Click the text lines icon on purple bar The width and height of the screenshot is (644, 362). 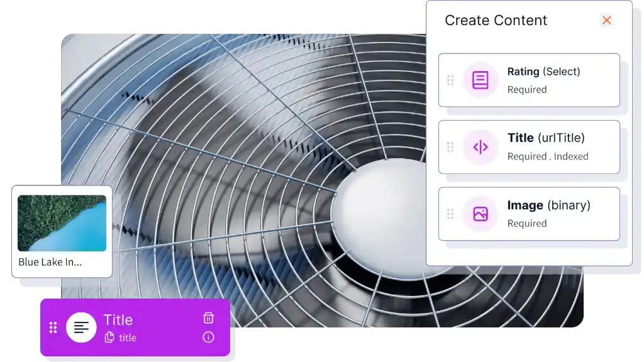click(81, 327)
